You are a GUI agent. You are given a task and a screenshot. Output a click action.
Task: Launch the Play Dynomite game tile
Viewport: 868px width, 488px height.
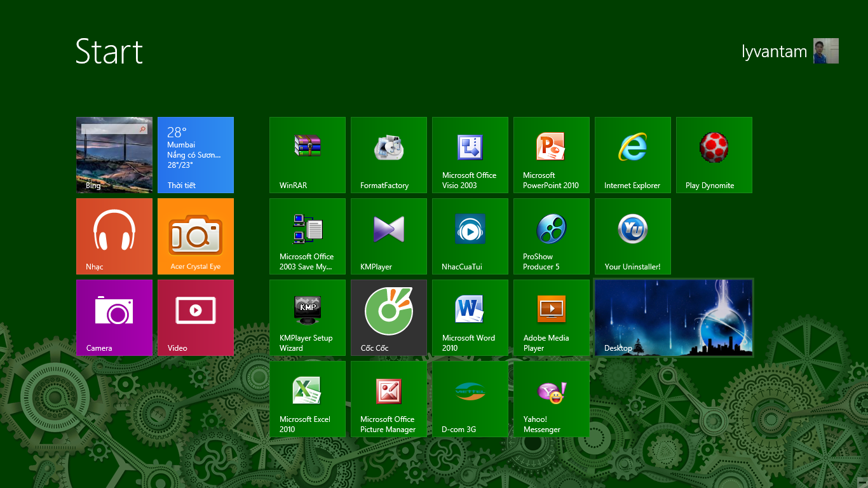click(x=714, y=155)
